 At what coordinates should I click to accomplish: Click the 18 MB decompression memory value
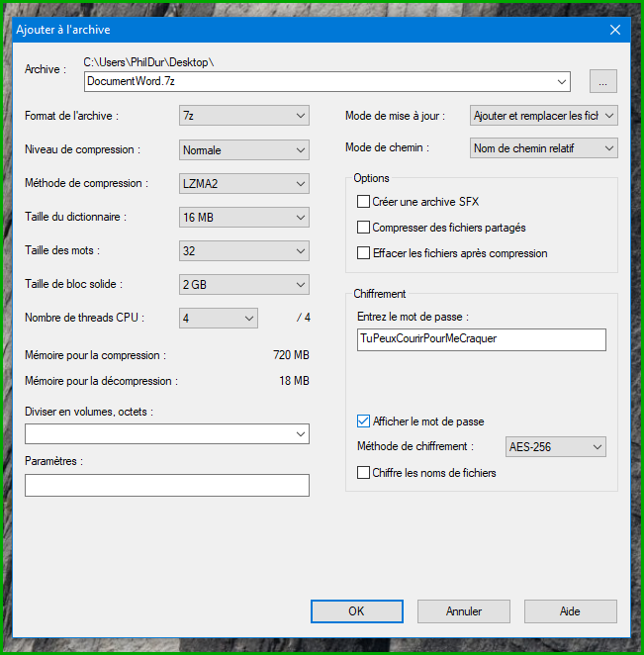tap(294, 381)
